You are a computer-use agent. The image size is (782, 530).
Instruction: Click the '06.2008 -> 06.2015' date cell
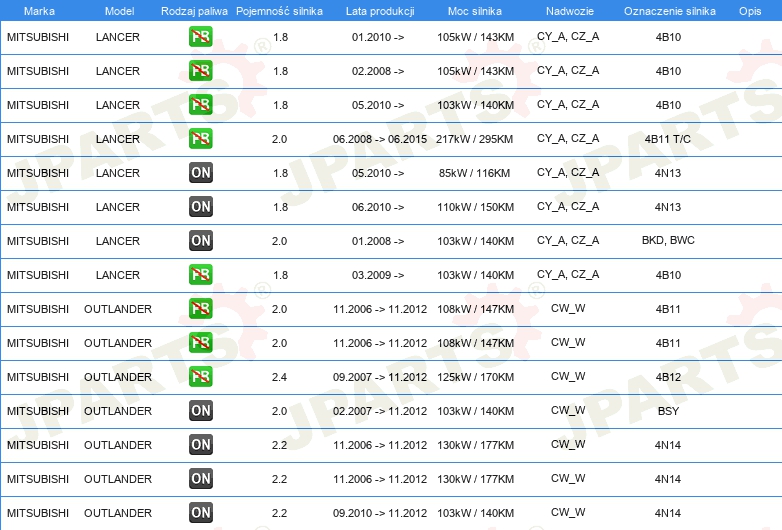(380, 139)
